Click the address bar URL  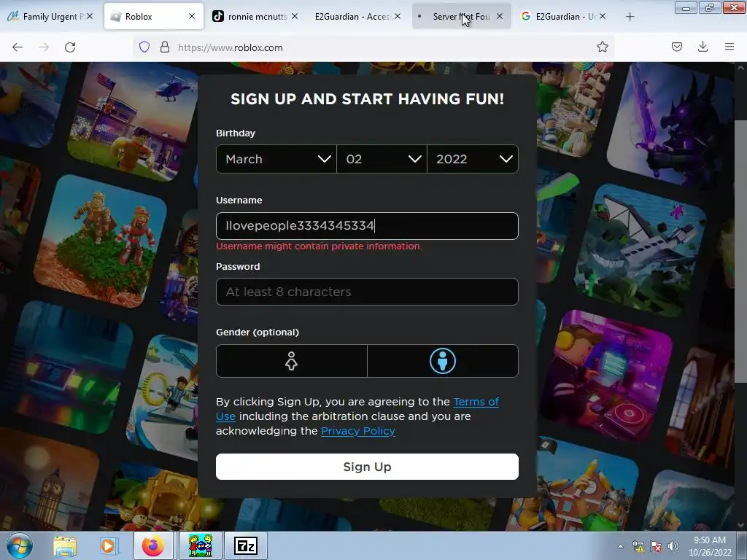[231, 47]
